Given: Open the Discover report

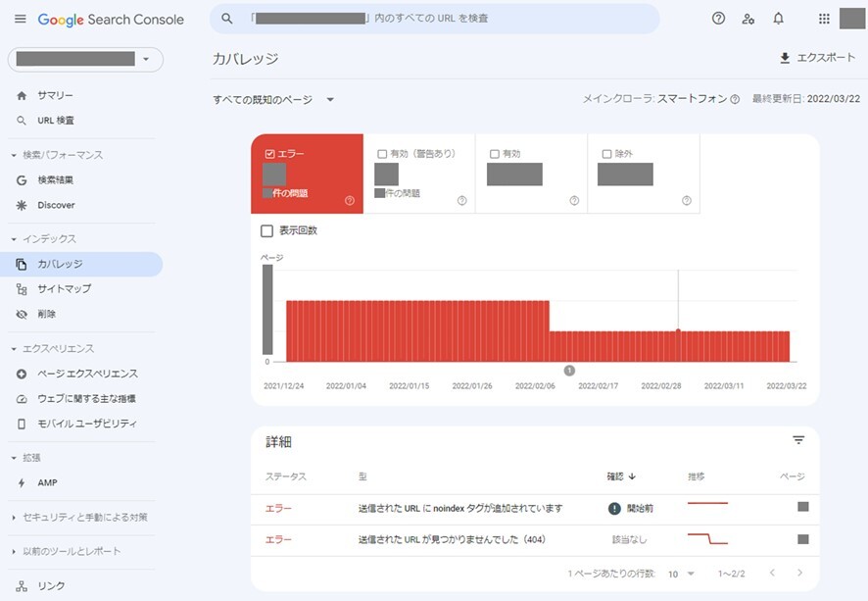Looking at the screenshot, I should (x=56, y=205).
